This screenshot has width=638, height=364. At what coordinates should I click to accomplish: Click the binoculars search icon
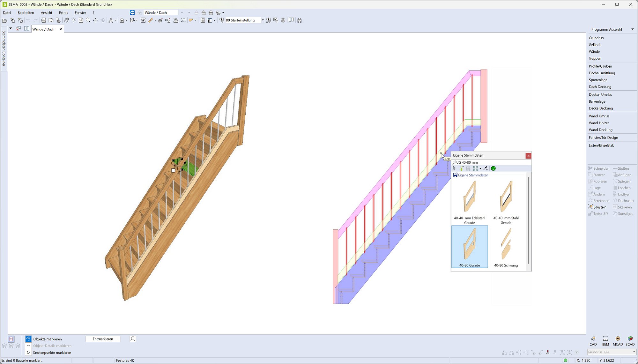click(299, 20)
